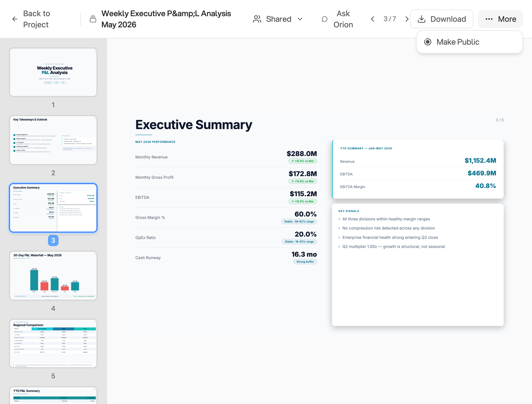Open slide 5 Regional Comparison thumbnail
The height and width of the screenshot is (404, 532).
pyautogui.click(x=53, y=344)
